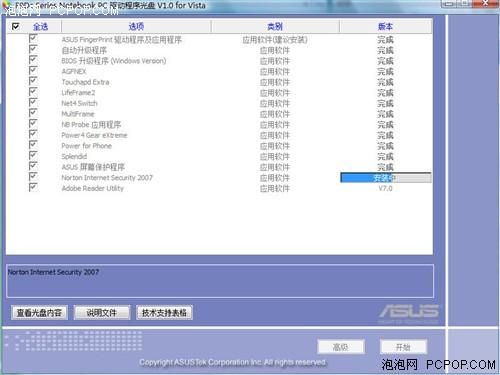Image resolution: width=500 pixels, height=375 pixels.
Task: Select the Net4 Switch row text
Action: point(79,103)
